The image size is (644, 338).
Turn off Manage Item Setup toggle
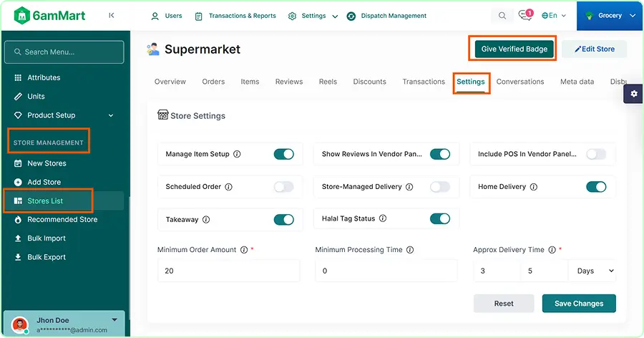point(284,154)
